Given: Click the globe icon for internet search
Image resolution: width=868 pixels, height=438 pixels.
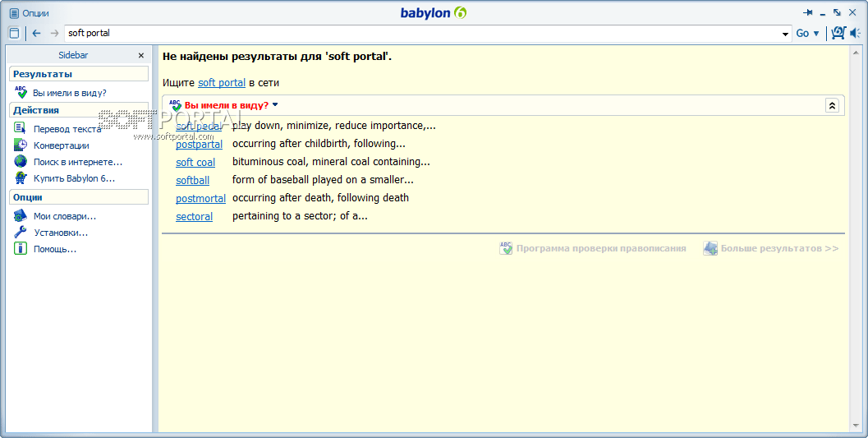Looking at the screenshot, I should point(21,162).
